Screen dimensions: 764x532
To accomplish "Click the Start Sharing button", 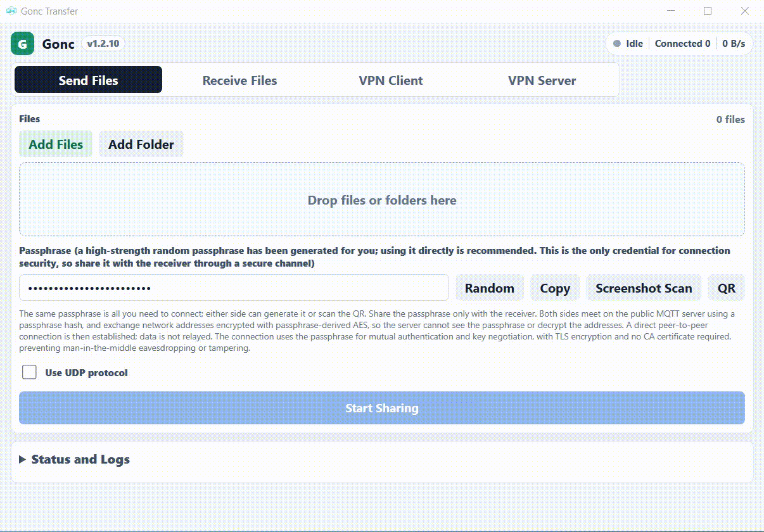I will [382, 408].
